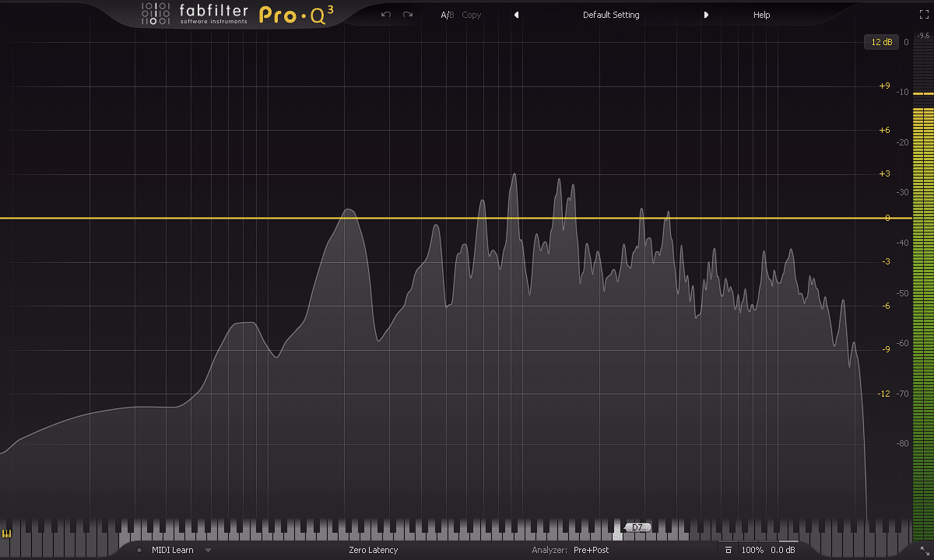Viewport: 934px width, 560px height.
Task: Click the Redo arrow icon
Action: [407, 15]
